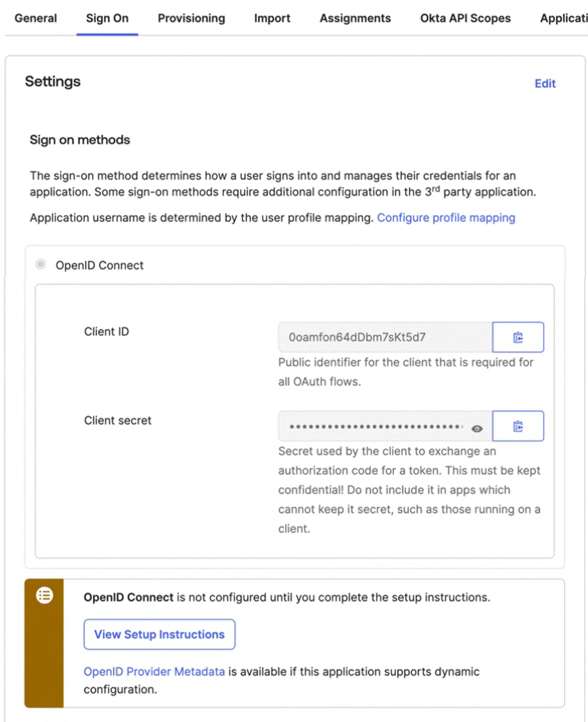588x722 pixels.
Task: Open the Okta API Scopes tab
Action: coord(465,18)
